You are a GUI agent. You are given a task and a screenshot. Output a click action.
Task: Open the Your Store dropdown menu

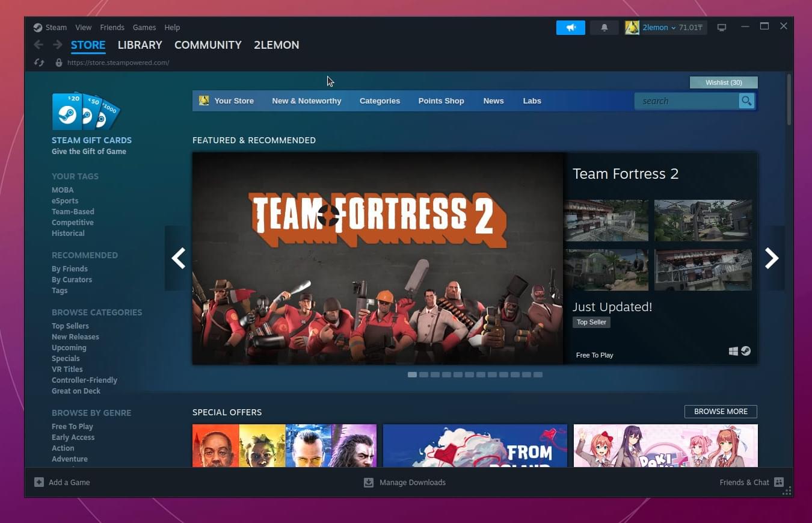tap(234, 101)
